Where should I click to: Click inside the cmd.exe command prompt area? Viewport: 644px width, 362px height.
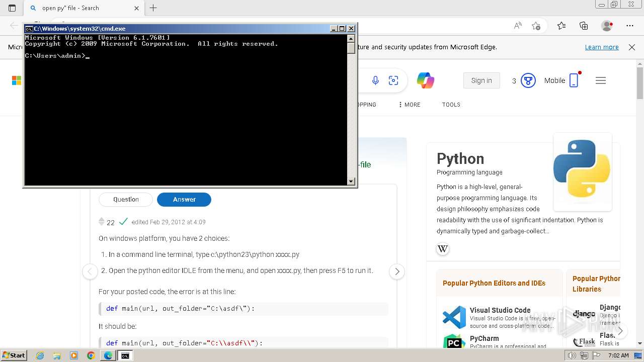point(186,110)
